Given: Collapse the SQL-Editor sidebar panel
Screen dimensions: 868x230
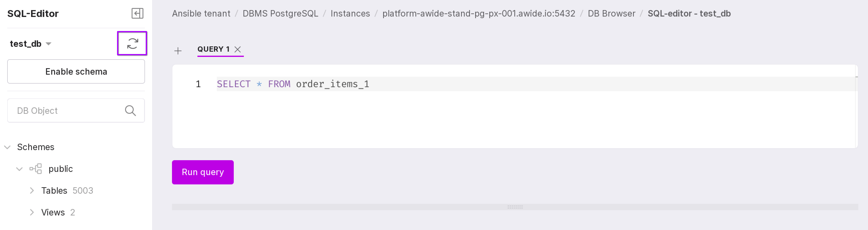Looking at the screenshot, I should pos(137,14).
